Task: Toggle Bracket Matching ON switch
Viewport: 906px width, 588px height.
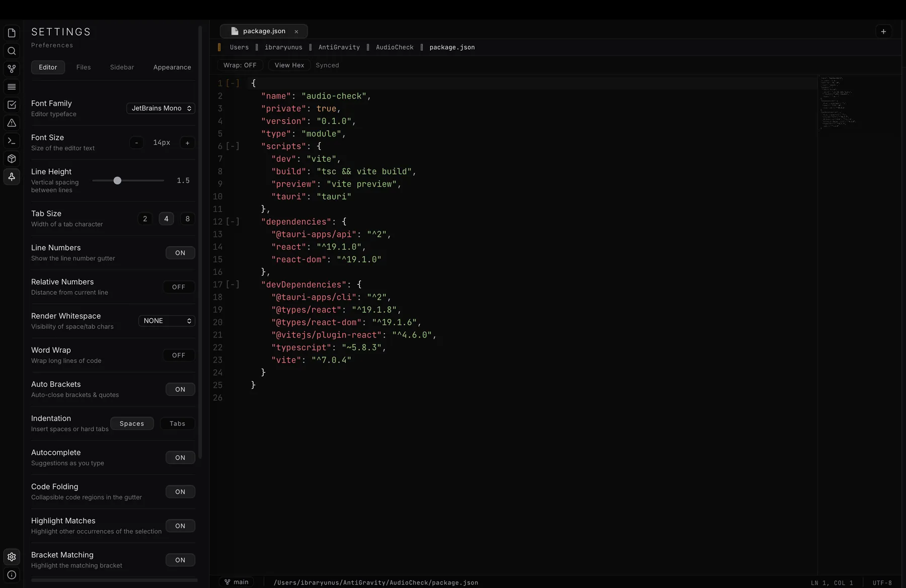Action: click(x=180, y=560)
